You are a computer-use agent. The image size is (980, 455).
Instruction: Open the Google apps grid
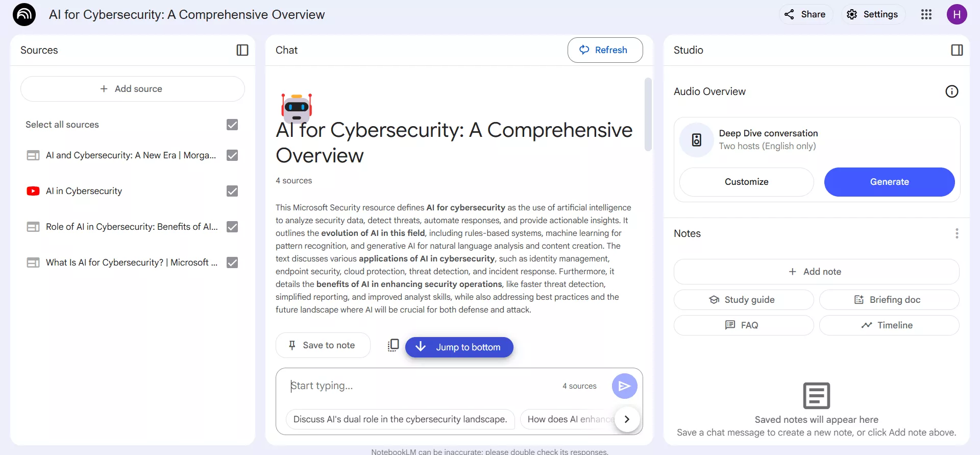pyautogui.click(x=926, y=14)
